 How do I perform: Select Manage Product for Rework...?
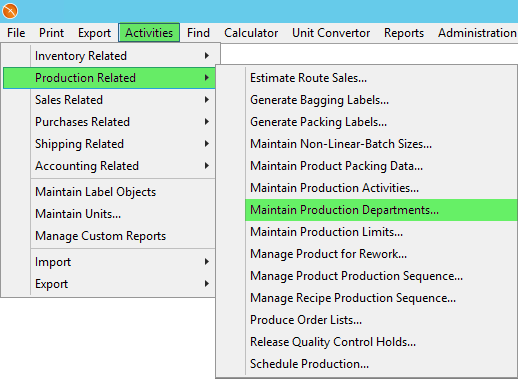(x=367, y=254)
